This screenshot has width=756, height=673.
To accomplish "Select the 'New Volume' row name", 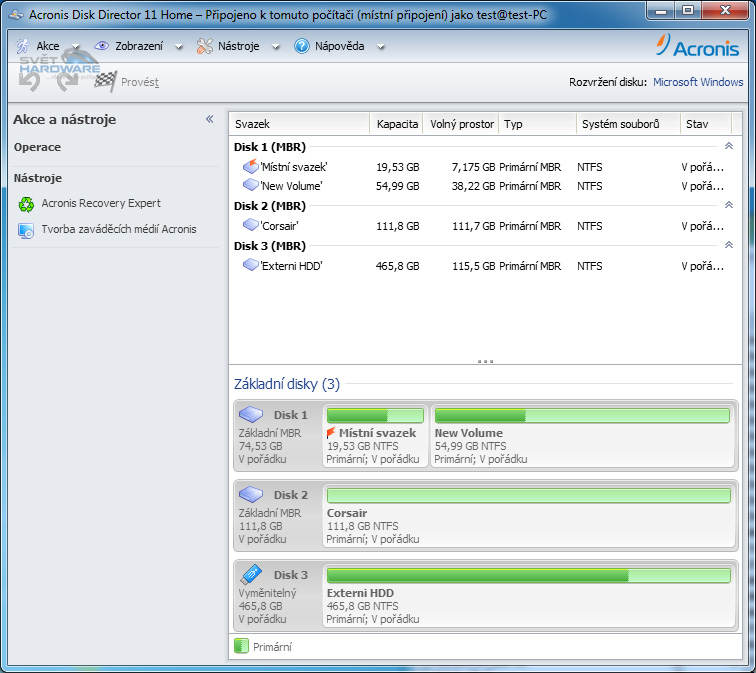I will (x=291, y=186).
